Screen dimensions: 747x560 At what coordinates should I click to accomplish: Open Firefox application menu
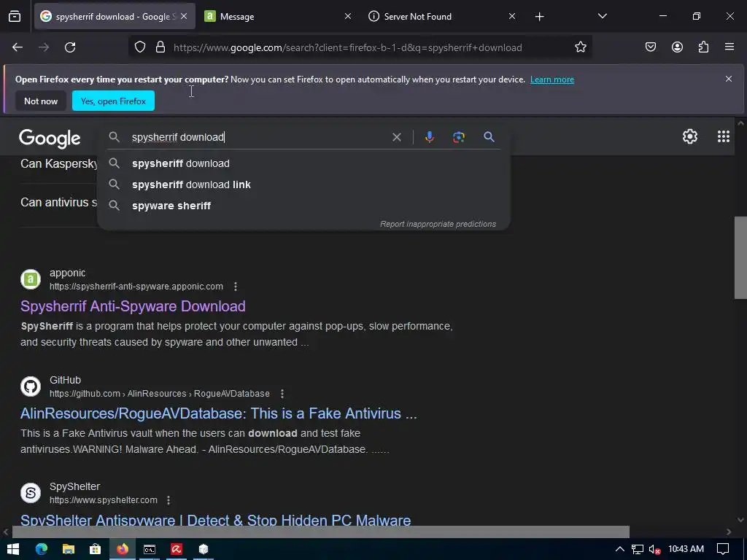tap(729, 47)
